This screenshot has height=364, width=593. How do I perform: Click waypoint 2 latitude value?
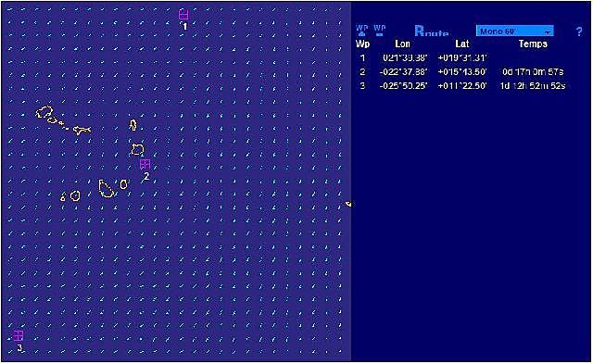pyautogui.click(x=462, y=71)
